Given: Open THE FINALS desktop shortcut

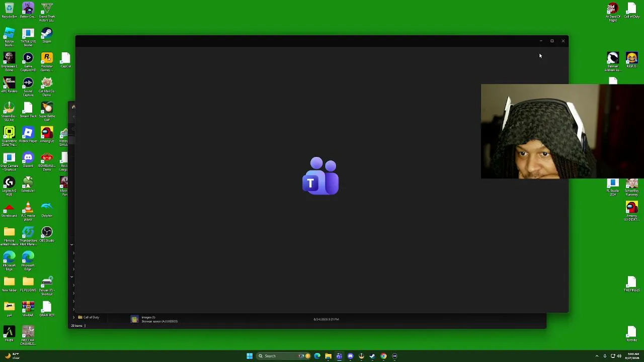Looking at the screenshot, I should pyautogui.click(x=631, y=284).
